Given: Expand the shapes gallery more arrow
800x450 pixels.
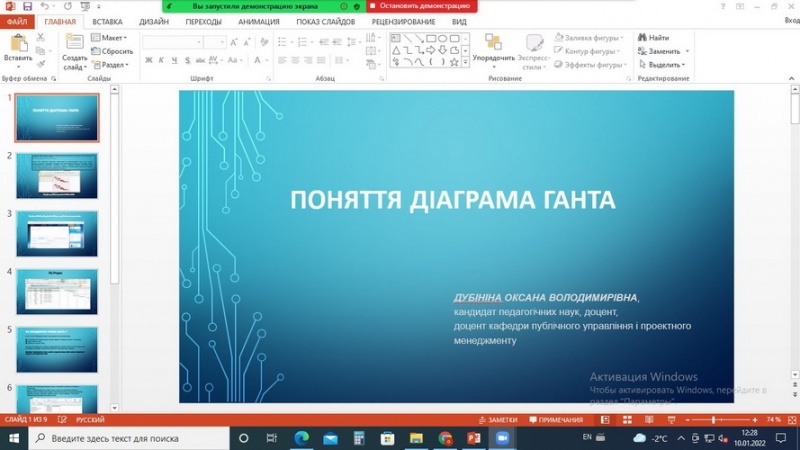Looking at the screenshot, I should click(465, 62).
